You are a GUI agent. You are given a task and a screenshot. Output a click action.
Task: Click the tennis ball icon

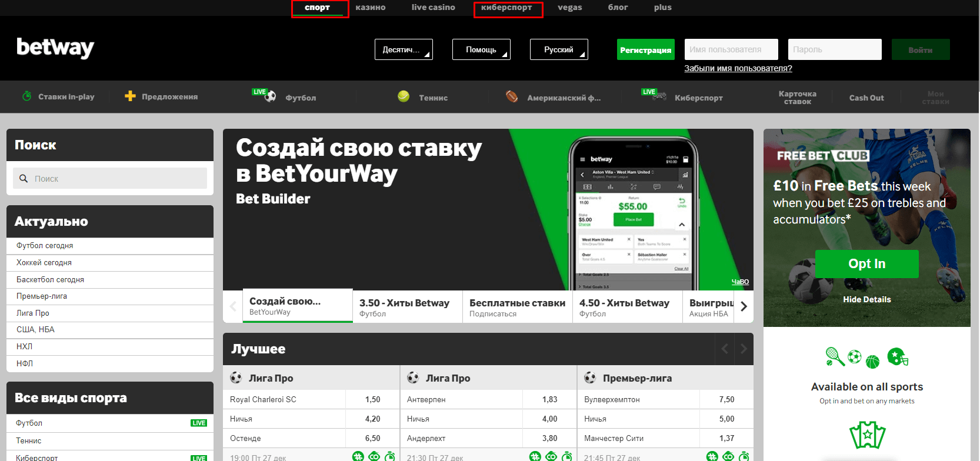(x=404, y=96)
